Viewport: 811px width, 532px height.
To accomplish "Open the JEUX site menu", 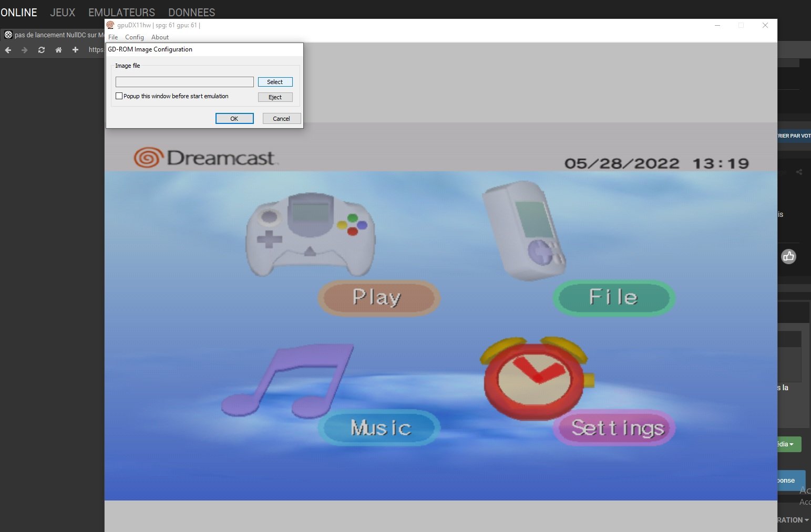I will coord(63,12).
